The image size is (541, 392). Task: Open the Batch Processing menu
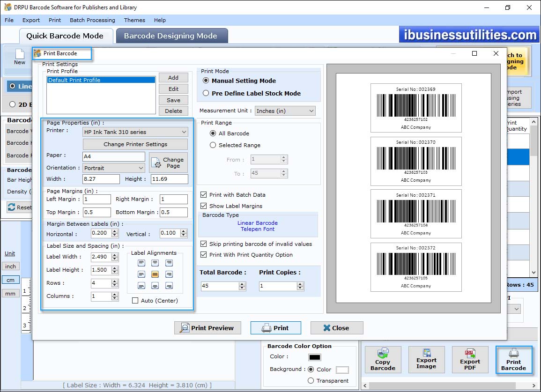point(92,20)
